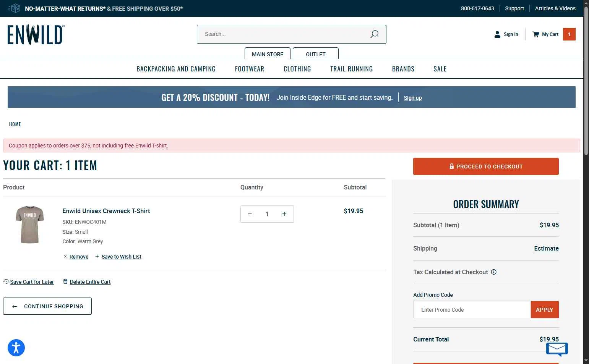Click Articles & Videos link
This screenshot has height=364, width=589.
point(555,8)
